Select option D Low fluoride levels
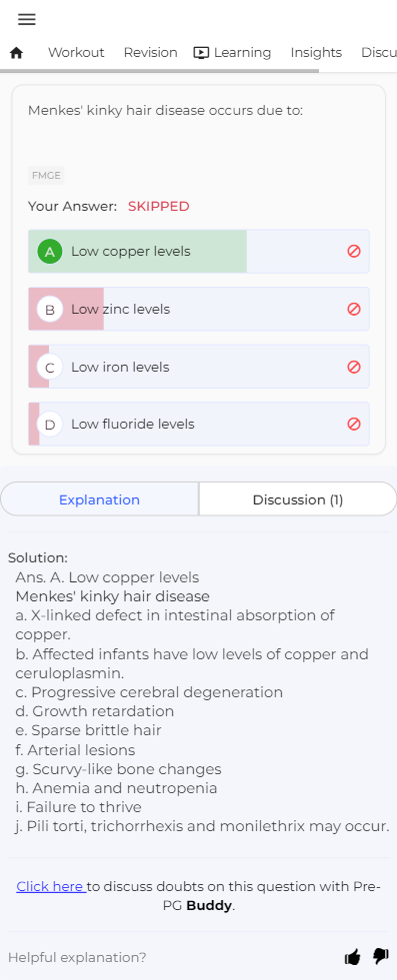The image size is (397, 980). coord(199,424)
